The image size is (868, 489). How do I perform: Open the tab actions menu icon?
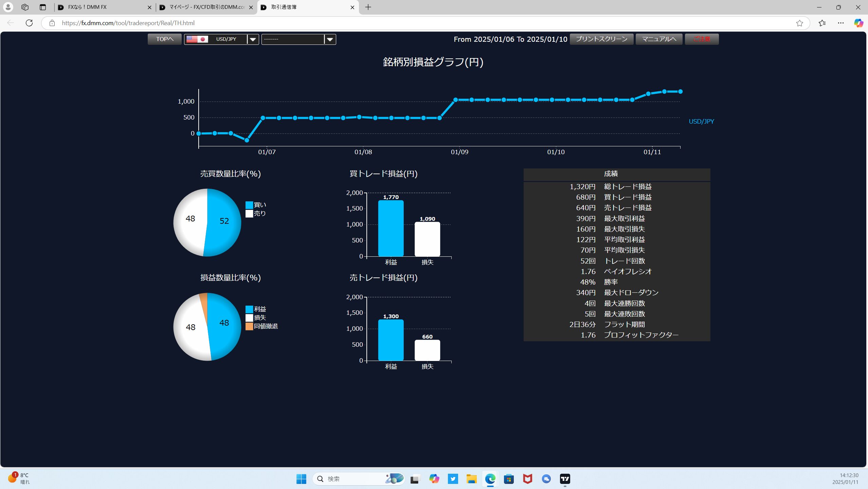click(42, 7)
